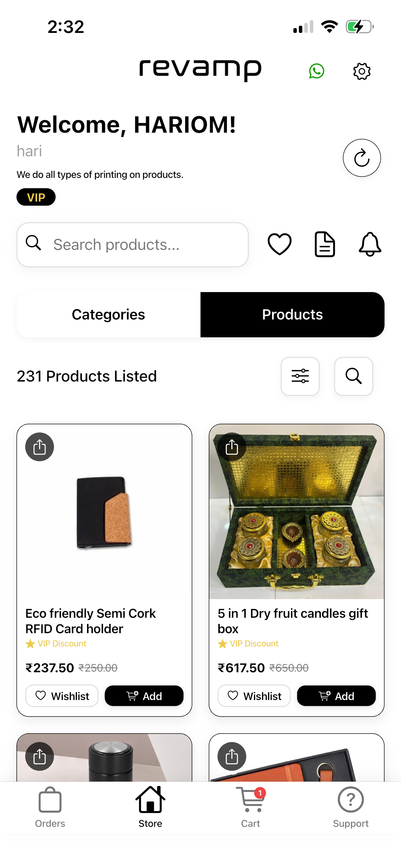Tap the circular refresh button

[362, 158]
